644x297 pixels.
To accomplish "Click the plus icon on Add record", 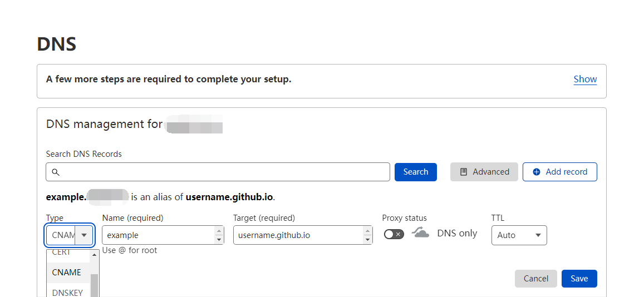I will [x=537, y=172].
